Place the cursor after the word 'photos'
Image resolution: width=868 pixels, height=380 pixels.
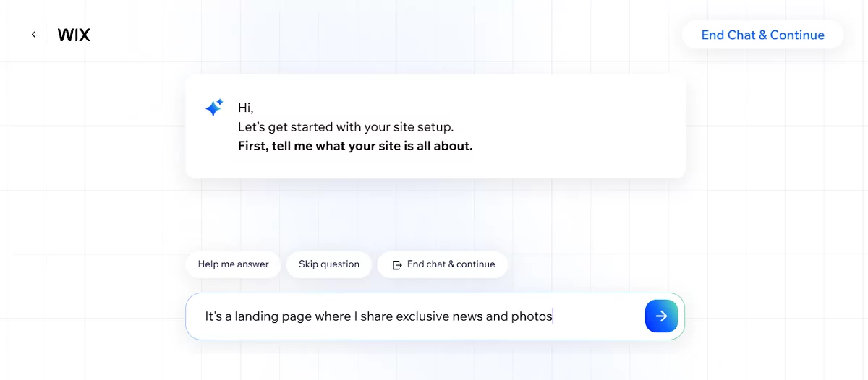[553, 316]
